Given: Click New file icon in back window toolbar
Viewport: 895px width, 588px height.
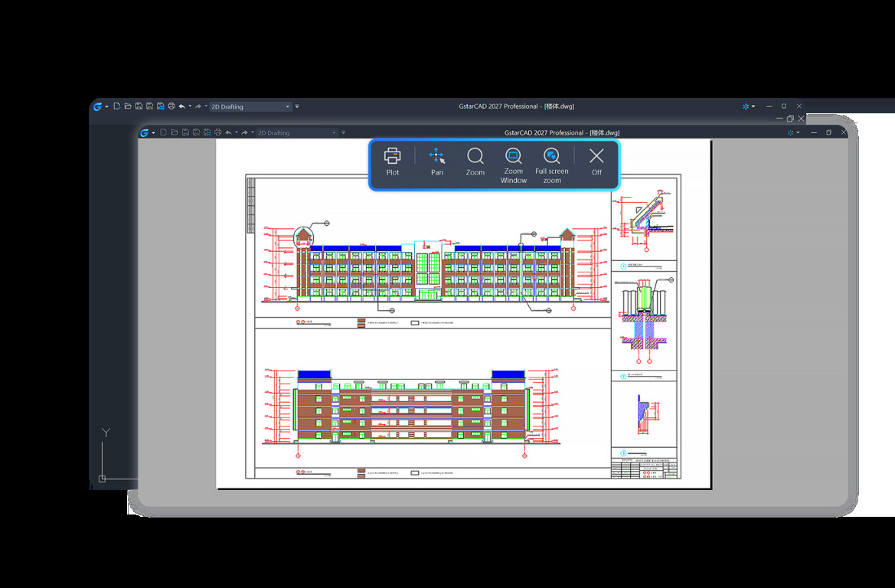Looking at the screenshot, I should pos(116,106).
